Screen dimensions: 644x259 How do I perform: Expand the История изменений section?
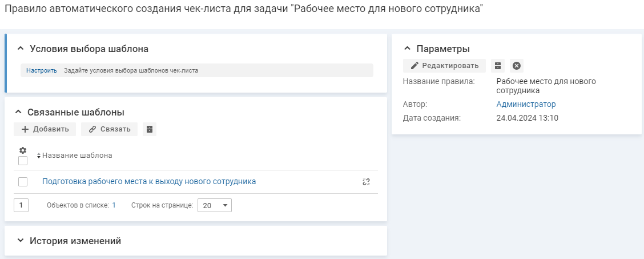pyautogui.click(x=21, y=241)
